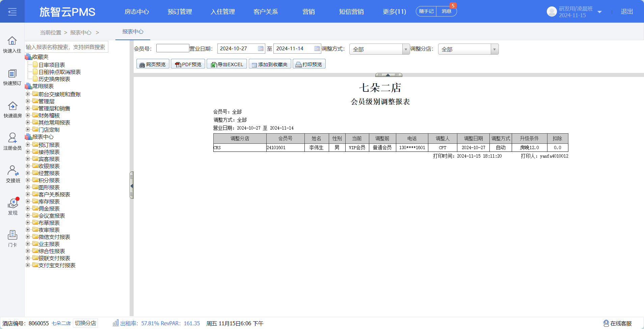
Task: Click 七朵二店 hotel link in status bar
Action: 61,323
